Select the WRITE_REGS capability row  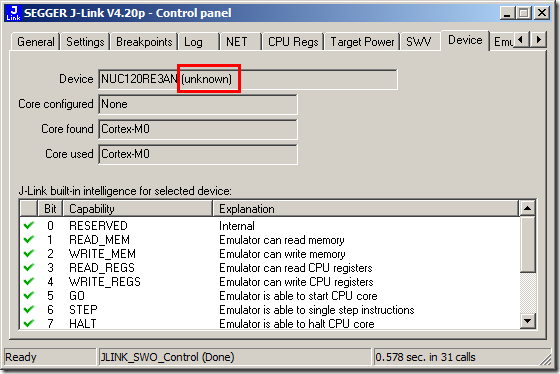pyautogui.click(x=270, y=281)
